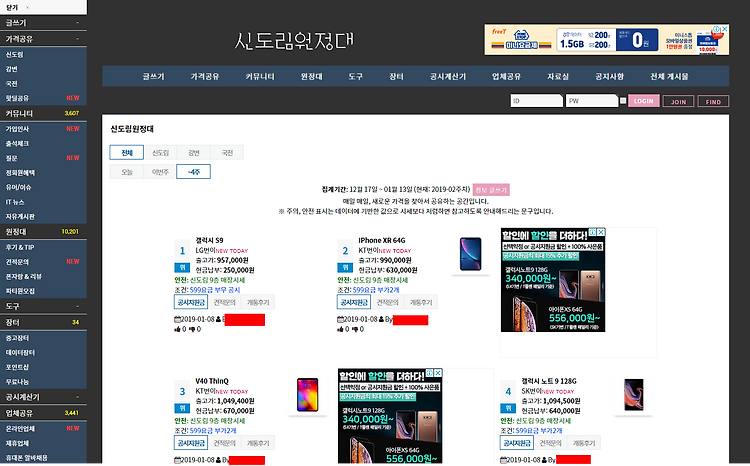This screenshot has height=466, width=750.
Task: Open the 599요금 부무 공시 condition link
Action: [x=215, y=290]
